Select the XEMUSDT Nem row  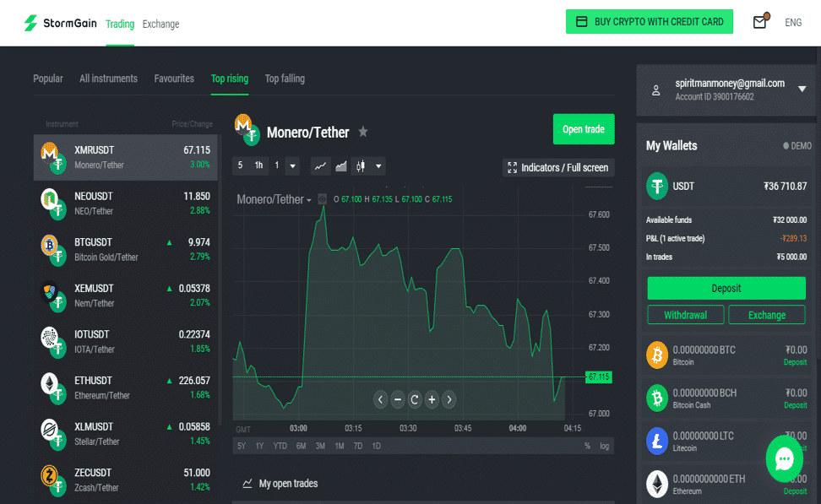126,295
